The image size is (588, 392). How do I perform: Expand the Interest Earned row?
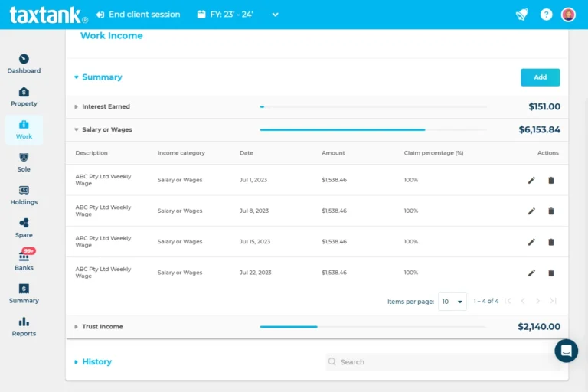[x=76, y=107]
